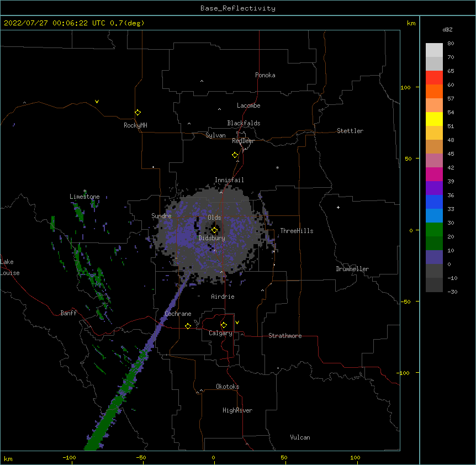Click the yellow V marker northwest of RockyMH
Screen dimensions: 476x465
tap(97, 102)
